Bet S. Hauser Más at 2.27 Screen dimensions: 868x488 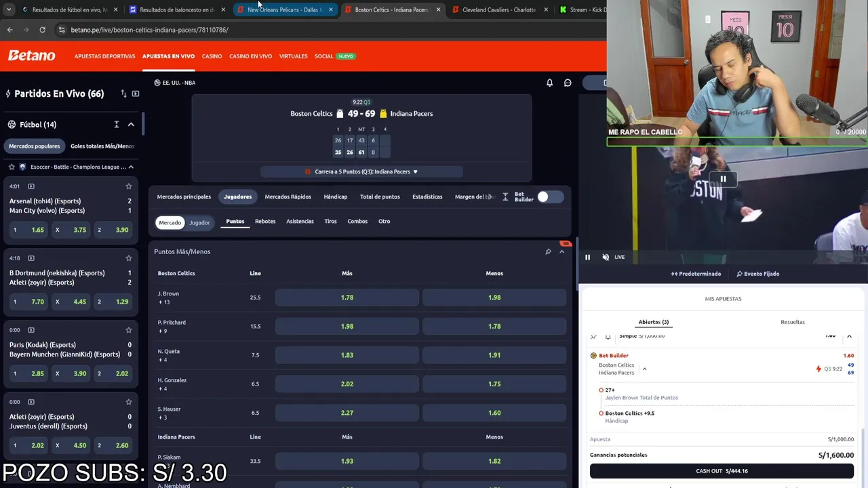pos(347,413)
